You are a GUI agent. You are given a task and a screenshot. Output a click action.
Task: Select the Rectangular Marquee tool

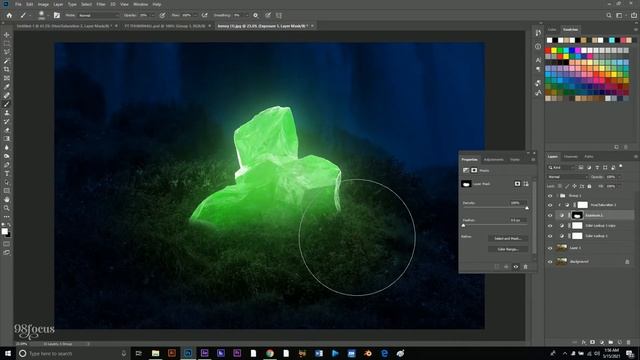click(7, 44)
